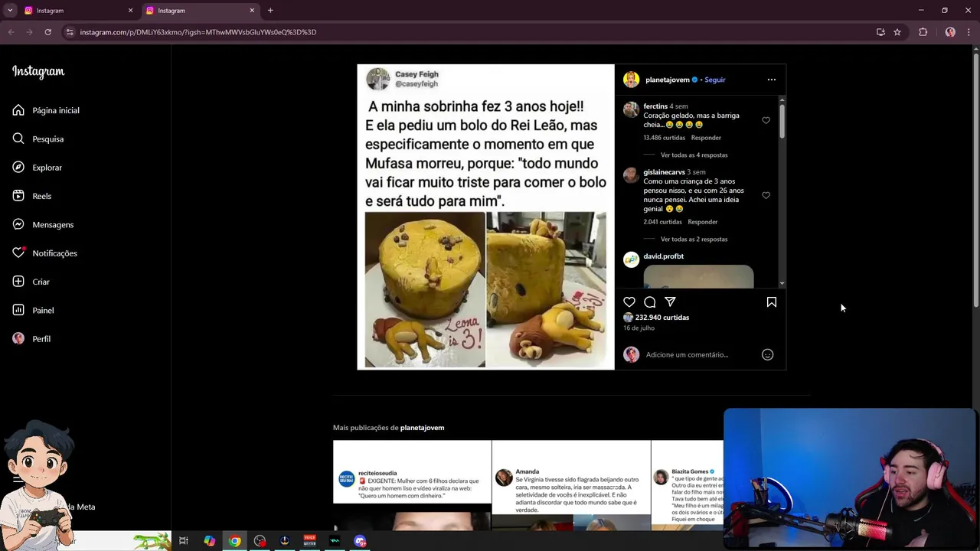This screenshot has width=980, height=551.
Task: Open Discord on the taskbar
Action: click(x=360, y=541)
